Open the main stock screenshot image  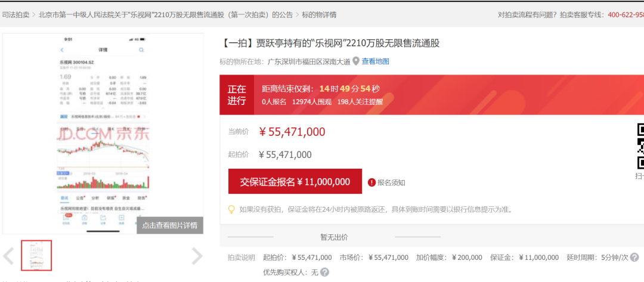click(x=103, y=134)
